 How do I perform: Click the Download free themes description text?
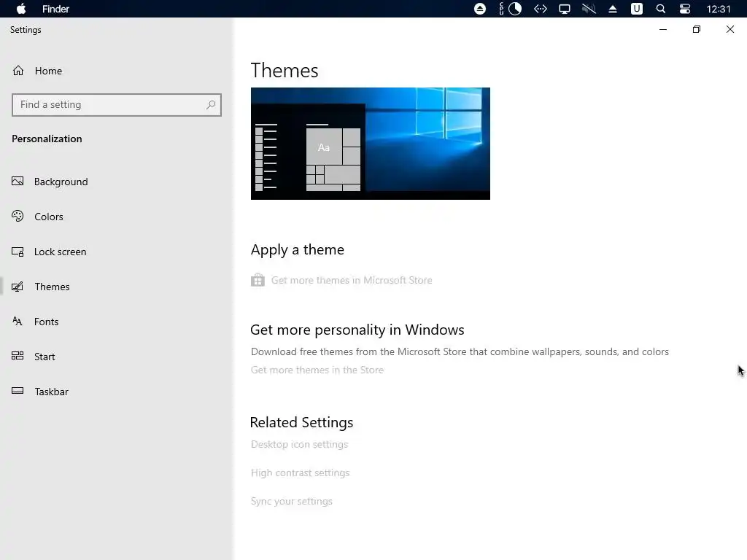coord(460,351)
